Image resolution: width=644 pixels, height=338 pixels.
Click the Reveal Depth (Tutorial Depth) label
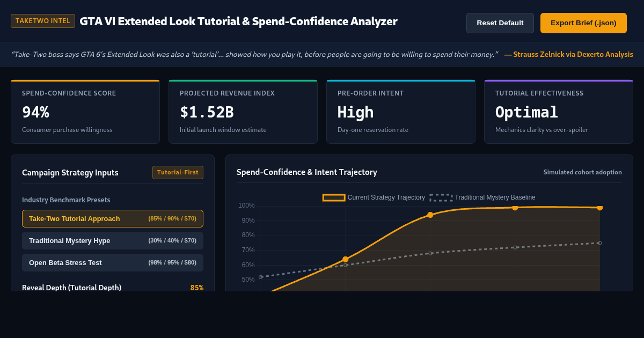click(x=71, y=288)
